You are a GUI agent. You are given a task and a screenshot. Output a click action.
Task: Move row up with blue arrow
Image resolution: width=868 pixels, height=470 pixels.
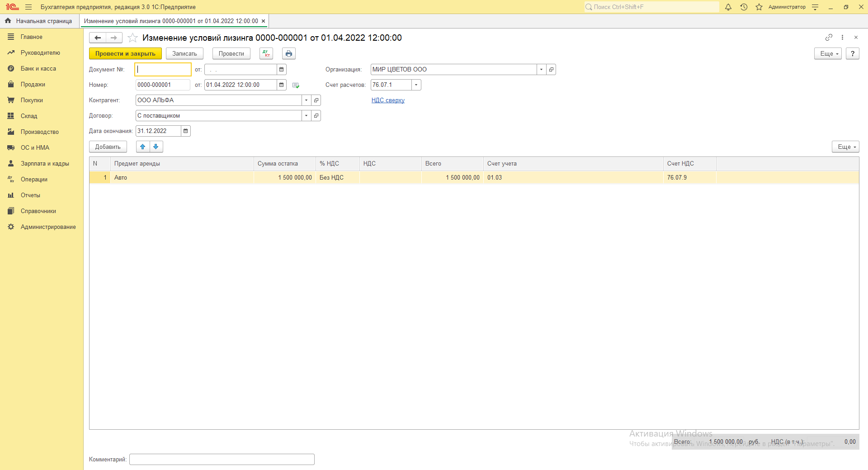pos(143,147)
